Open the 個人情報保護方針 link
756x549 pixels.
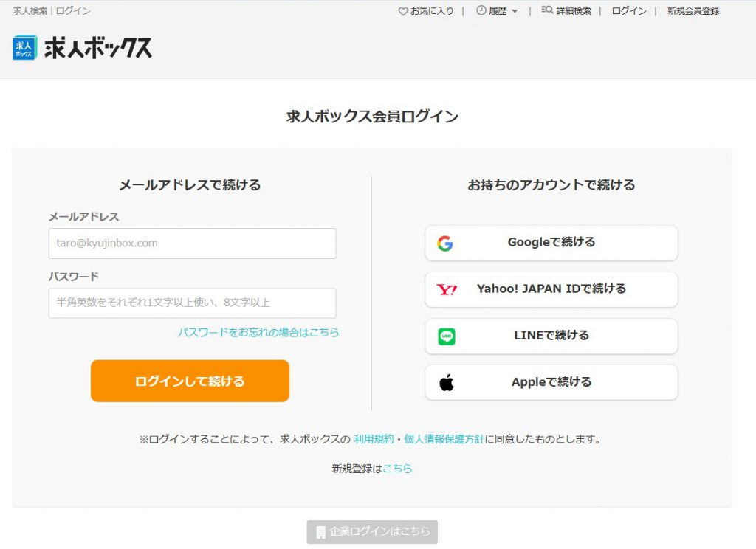click(444, 439)
